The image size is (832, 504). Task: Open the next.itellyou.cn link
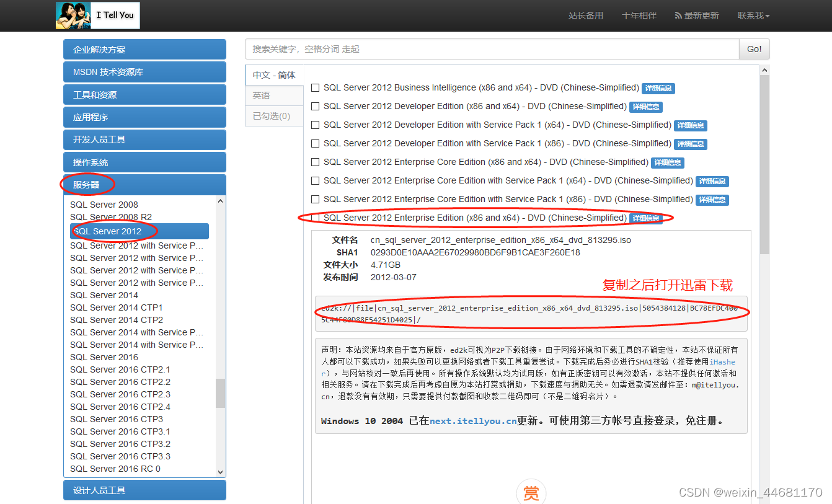click(473, 421)
